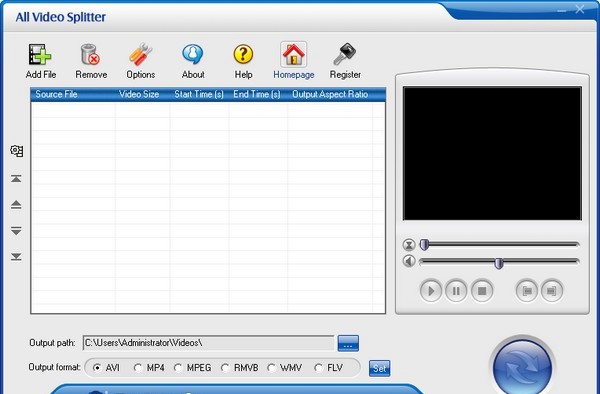This screenshot has width=600, height=394.
Task: Click the Add File toolbar icon
Action: pyautogui.click(x=40, y=54)
